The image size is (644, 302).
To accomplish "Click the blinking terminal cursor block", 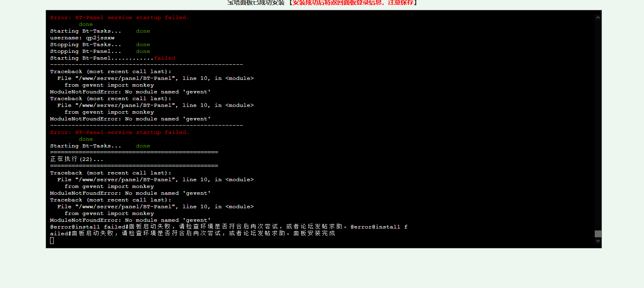I will [52, 240].
